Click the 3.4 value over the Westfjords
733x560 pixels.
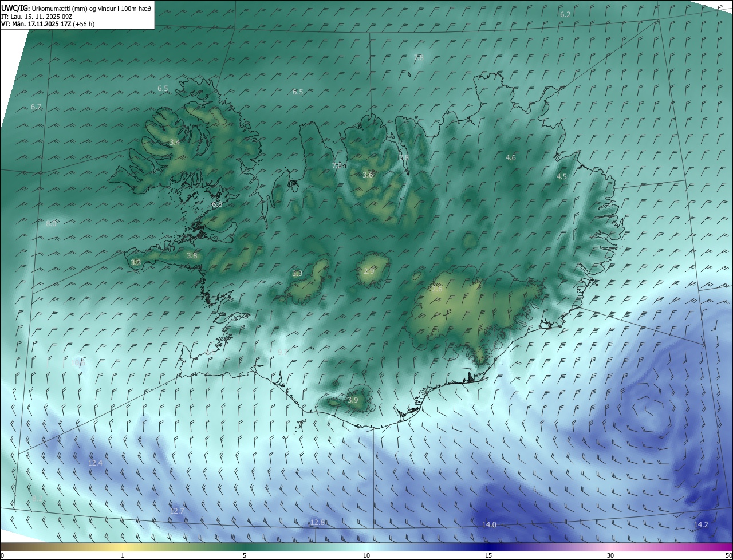(x=175, y=142)
